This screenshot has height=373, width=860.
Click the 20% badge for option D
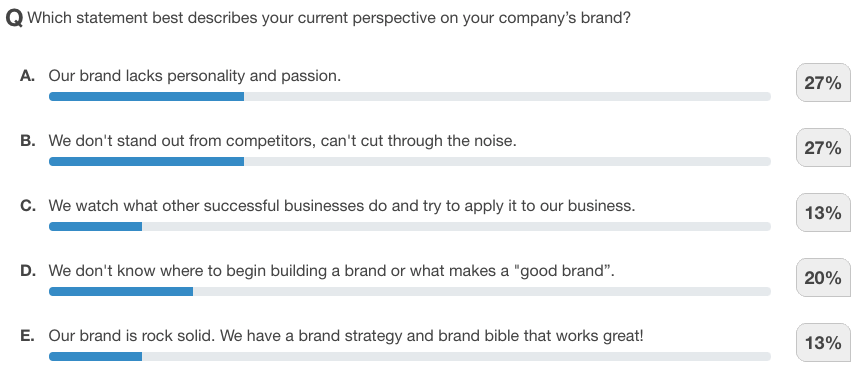pos(823,278)
